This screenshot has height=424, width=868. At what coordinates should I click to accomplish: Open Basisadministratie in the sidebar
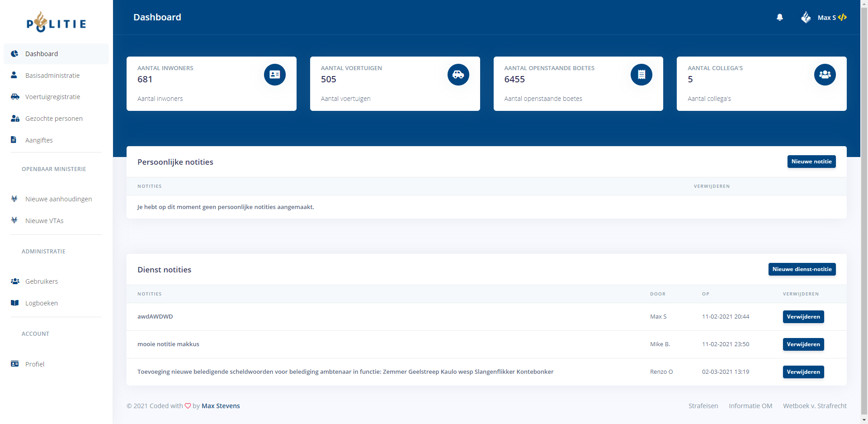point(52,76)
